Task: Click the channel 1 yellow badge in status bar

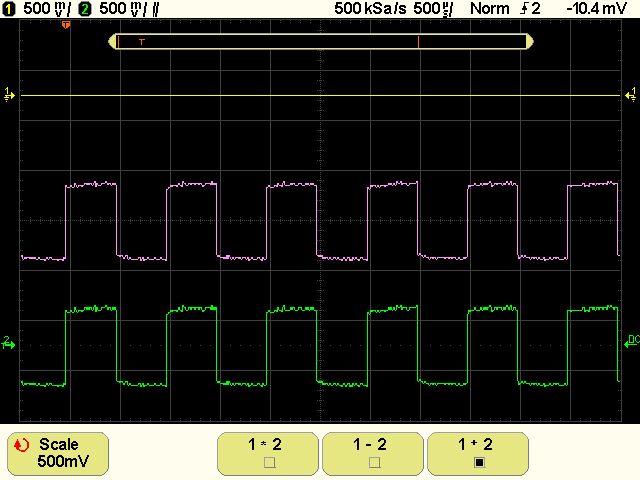Action: (x=8, y=9)
